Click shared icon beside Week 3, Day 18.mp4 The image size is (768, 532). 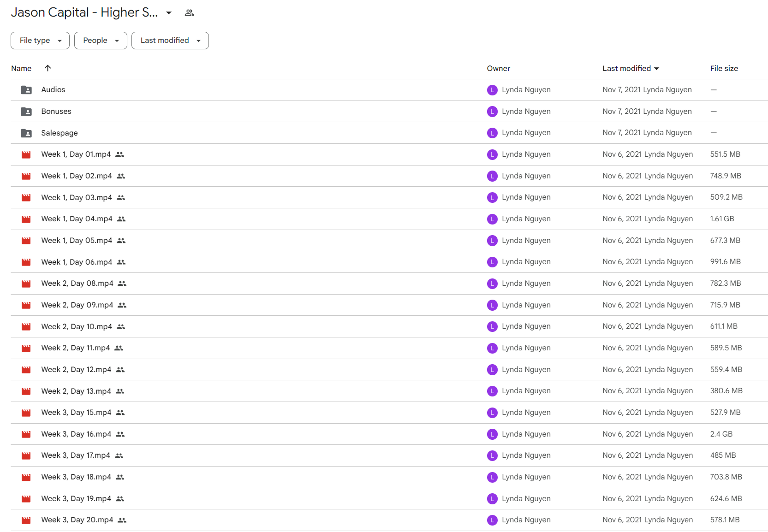120,477
